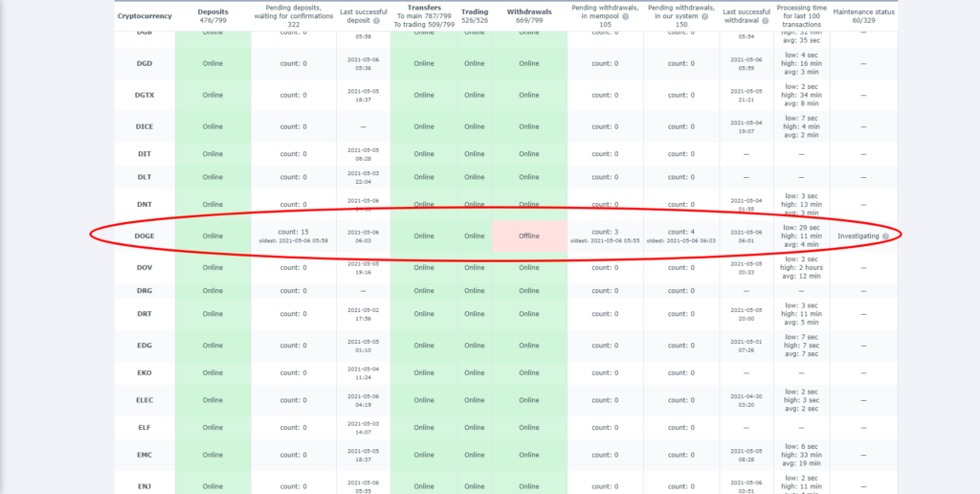Click ELEC deposit date 2021-05-06 04:19

[363, 400]
